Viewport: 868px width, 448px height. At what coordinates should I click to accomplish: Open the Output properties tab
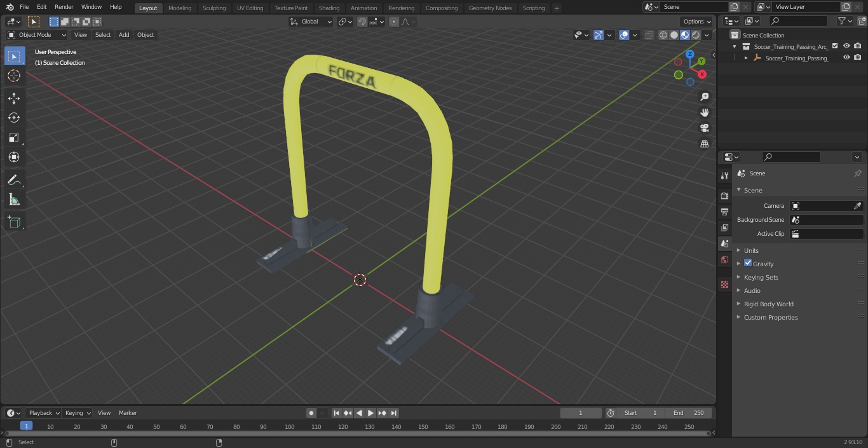[x=724, y=212]
